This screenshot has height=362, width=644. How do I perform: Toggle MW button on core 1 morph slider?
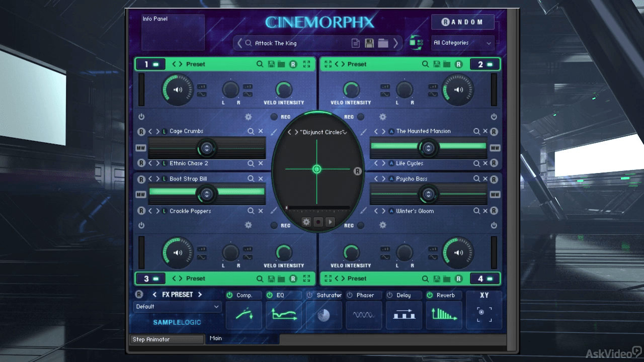[x=141, y=148]
